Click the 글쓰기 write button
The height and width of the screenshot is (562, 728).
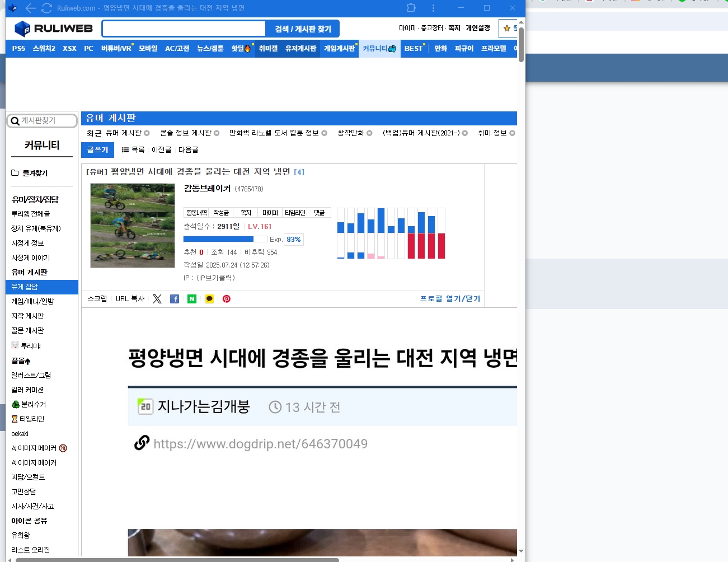point(97,150)
